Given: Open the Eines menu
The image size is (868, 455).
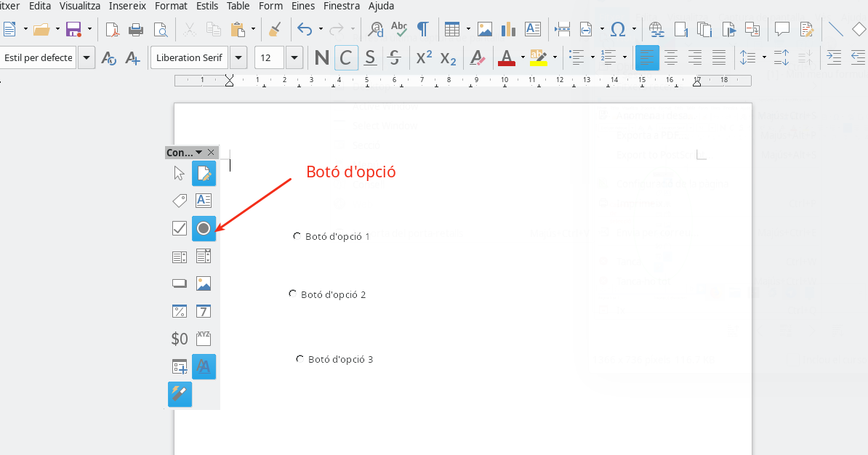Looking at the screenshot, I should (x=303, y=6).
